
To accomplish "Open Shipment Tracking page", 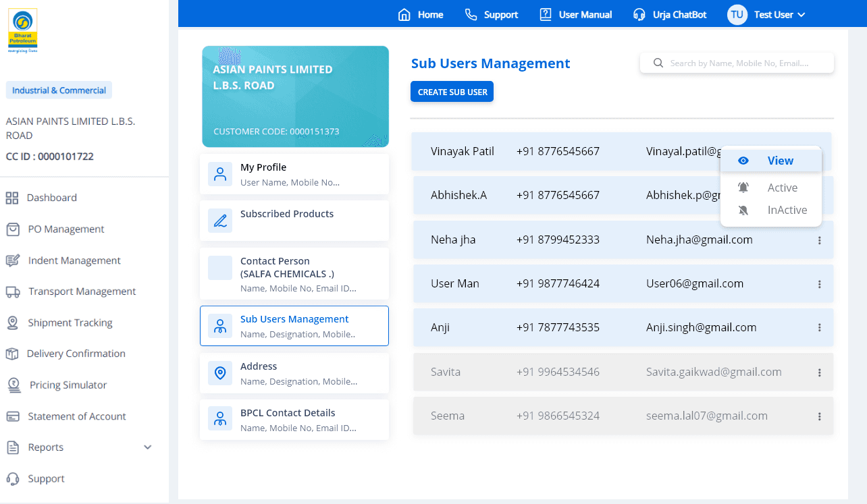I will tap(70, 323).
